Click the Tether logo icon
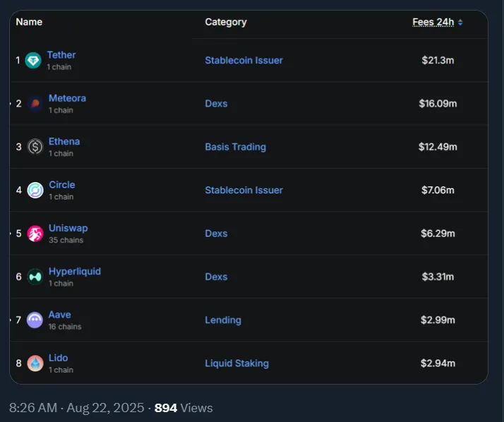The width and height of the screenshot is (504, 422). point(33,61)
